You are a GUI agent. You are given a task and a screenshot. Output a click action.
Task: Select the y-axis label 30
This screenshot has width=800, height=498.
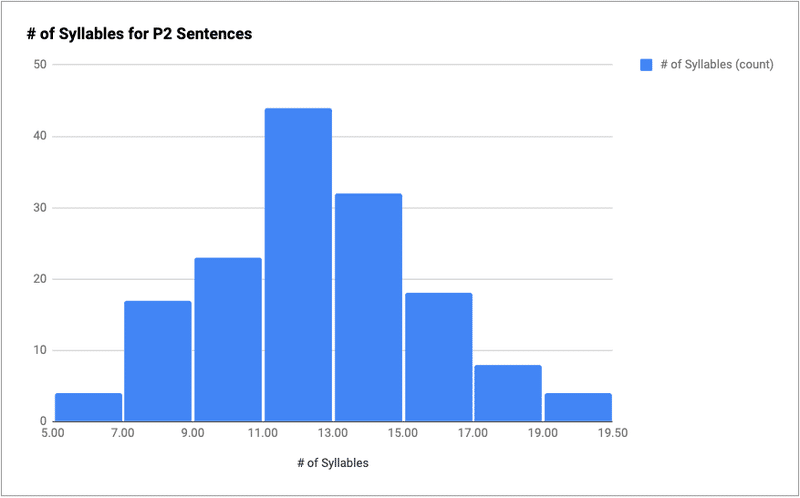[x=40, y=208]
